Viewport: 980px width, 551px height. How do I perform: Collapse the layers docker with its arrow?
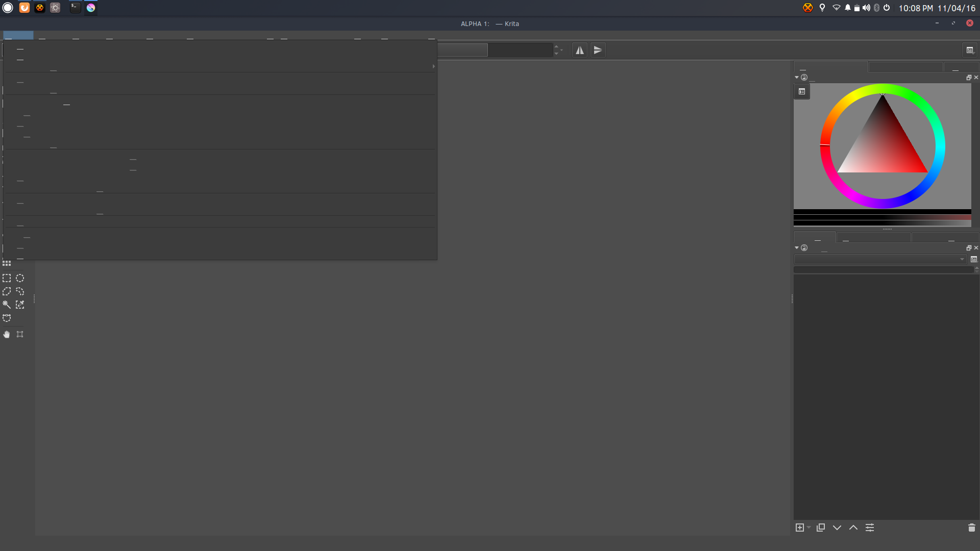797,248
